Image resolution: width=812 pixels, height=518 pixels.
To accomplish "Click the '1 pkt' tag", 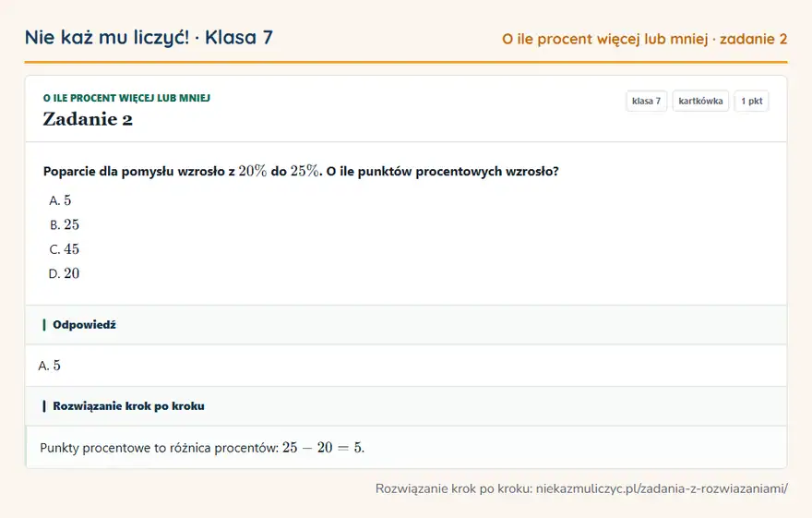I will click(x=751, y=101).
